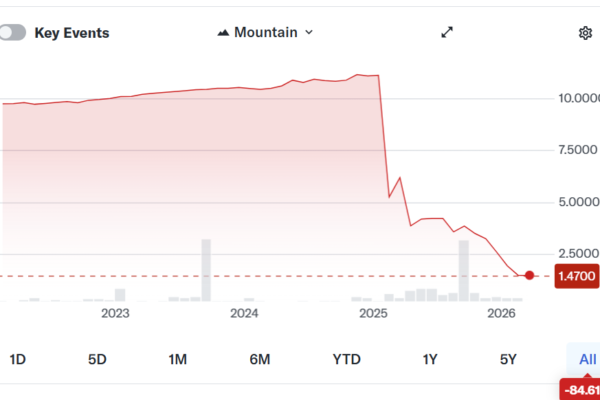The width and height of the screenshot is (600, 400).
Task: Choose the 1Y range
Action: pyautogui.click(x=430, y=360)
